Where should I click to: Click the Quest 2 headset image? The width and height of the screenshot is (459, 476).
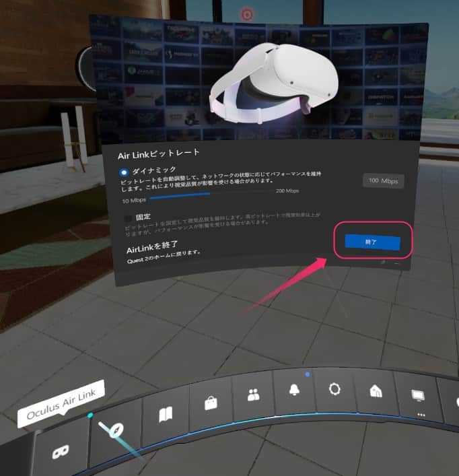pyautogui.click(x=274, y=83)
